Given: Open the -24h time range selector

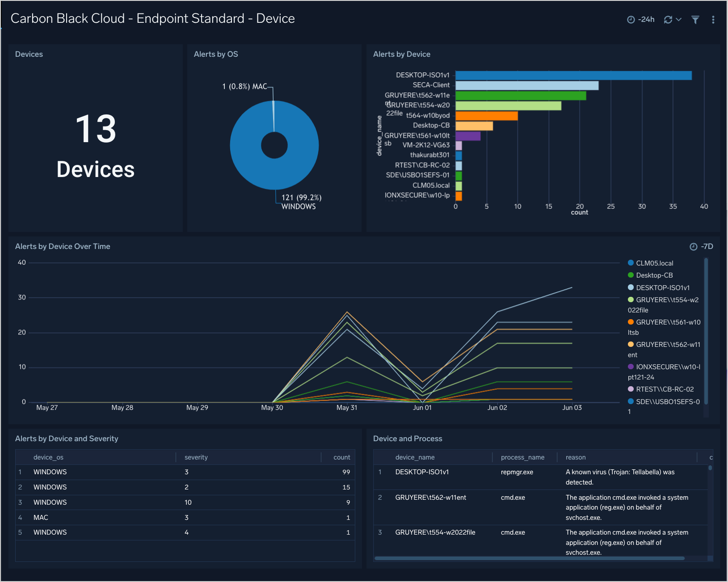Looking at the screenshot, I should (645, 19).
